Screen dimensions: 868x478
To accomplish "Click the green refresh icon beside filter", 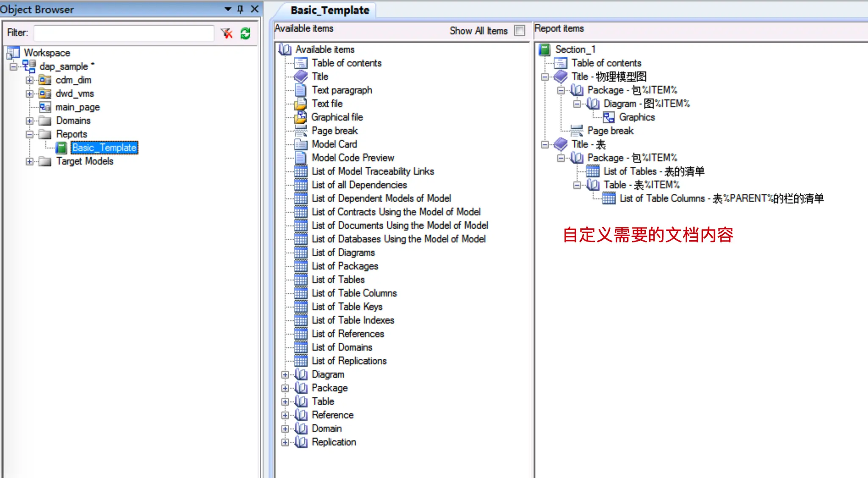I will point(245,33).
